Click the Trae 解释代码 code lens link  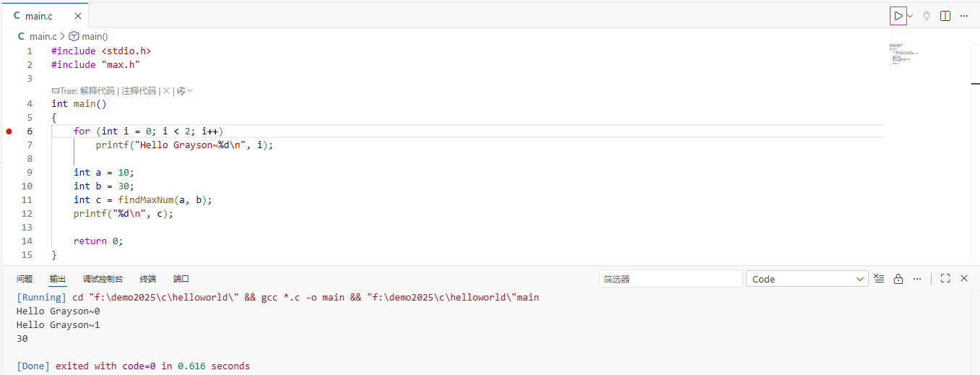pyautogui.click(x=97, y=91)
